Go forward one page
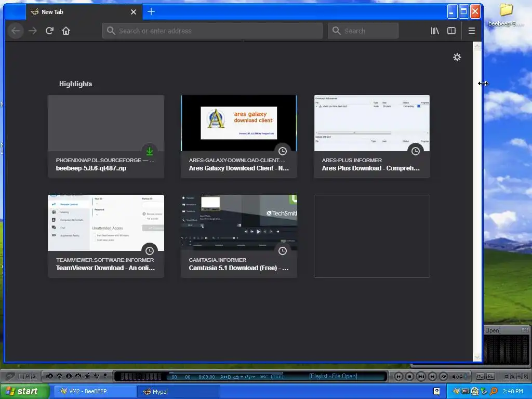This screenshot has height=399, width=532. pos(33,31)
